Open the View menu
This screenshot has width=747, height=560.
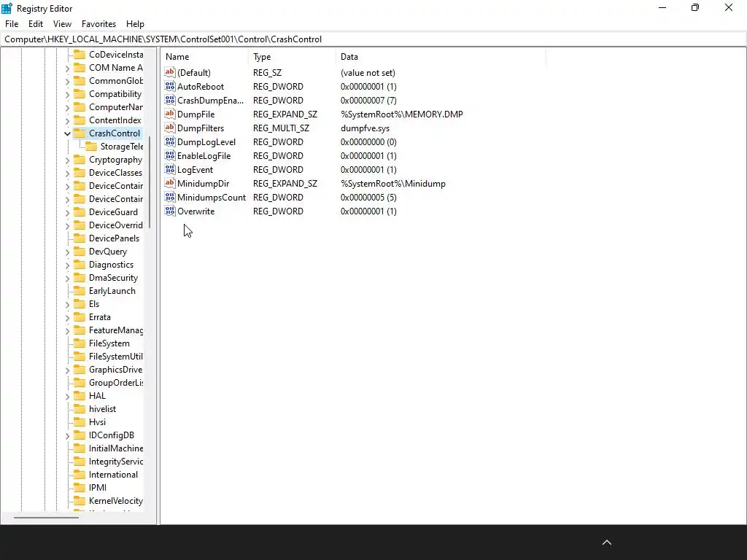62,24
